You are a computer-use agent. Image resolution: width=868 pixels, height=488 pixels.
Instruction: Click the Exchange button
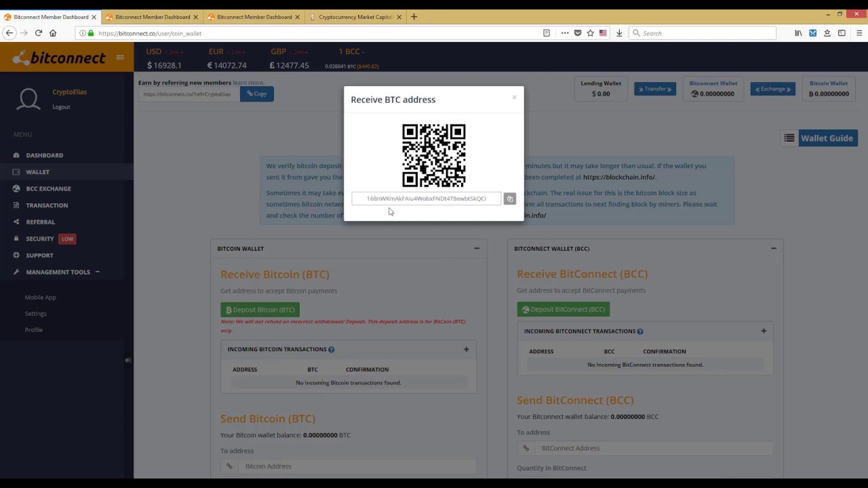(x=773, y=89)
